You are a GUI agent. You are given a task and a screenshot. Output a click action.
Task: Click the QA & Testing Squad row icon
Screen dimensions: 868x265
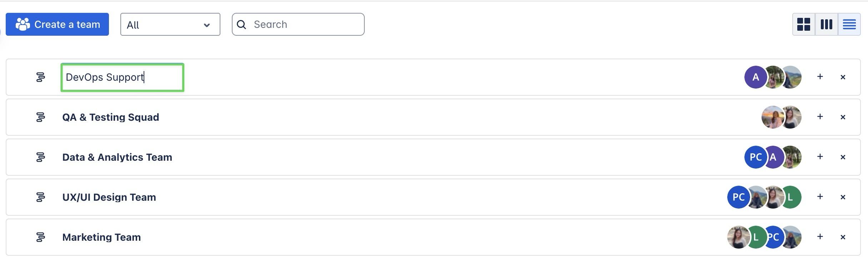[x=41, y=117]
